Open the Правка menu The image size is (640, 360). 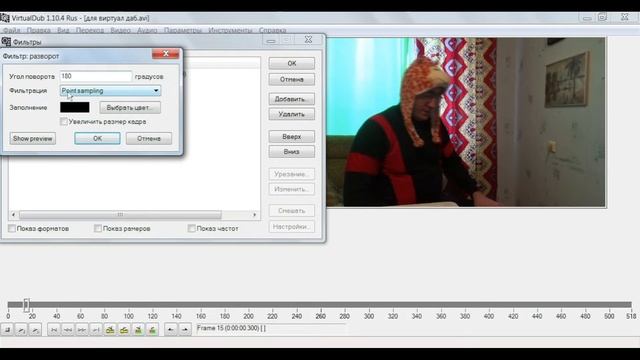pyautogui.click(x=38, y=30)
